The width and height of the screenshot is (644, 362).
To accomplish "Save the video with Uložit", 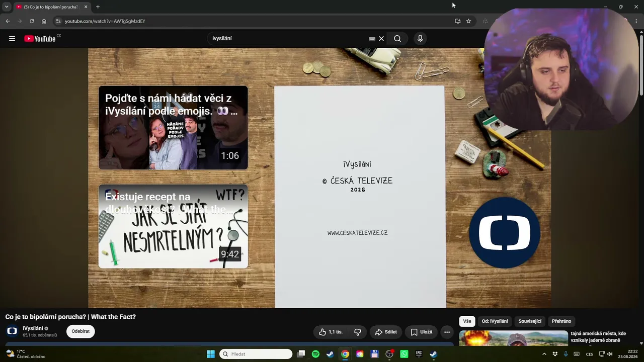I will point(422,332).
